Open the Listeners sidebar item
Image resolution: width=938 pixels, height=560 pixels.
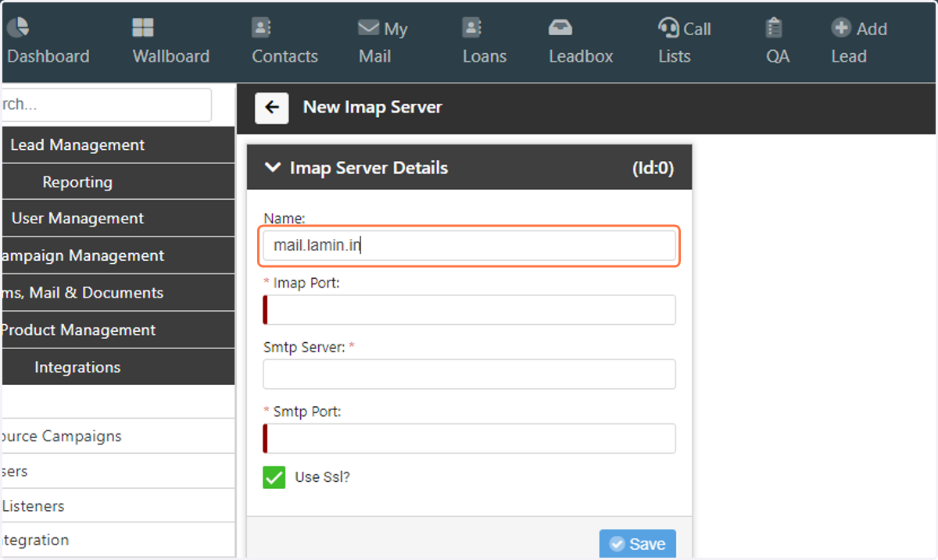[117, 506]
